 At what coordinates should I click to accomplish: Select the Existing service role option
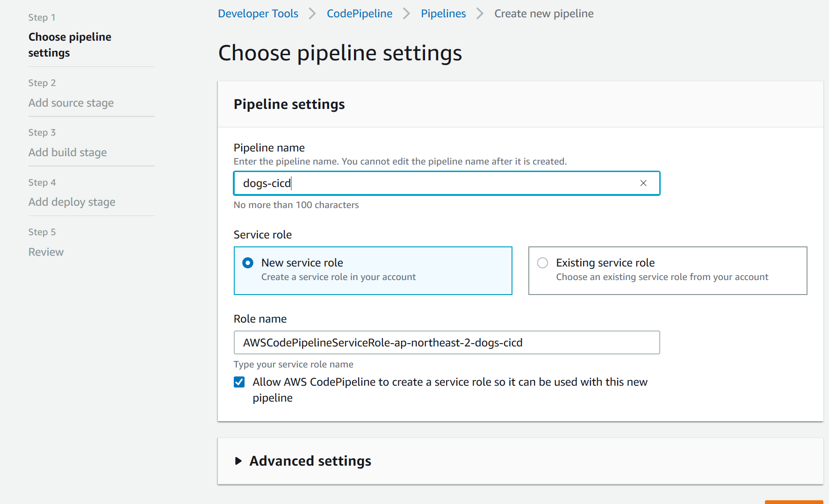tap(542, 263)
